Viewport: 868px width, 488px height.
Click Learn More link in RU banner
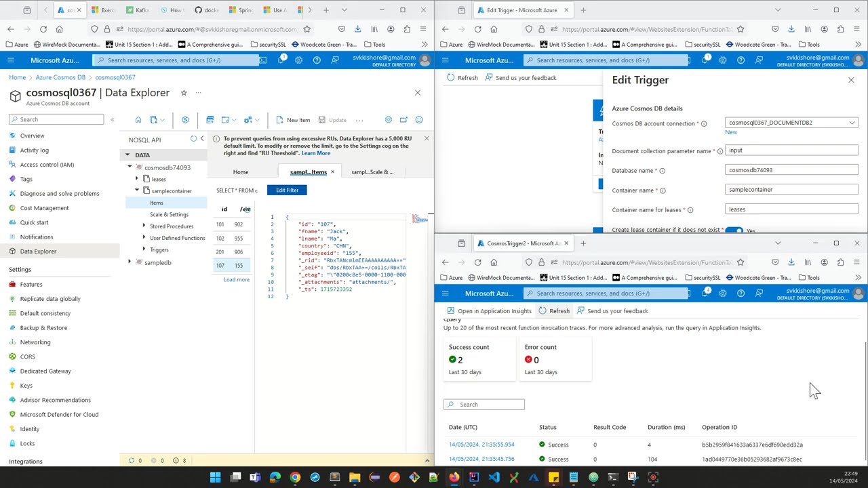(x=316, y=153)
